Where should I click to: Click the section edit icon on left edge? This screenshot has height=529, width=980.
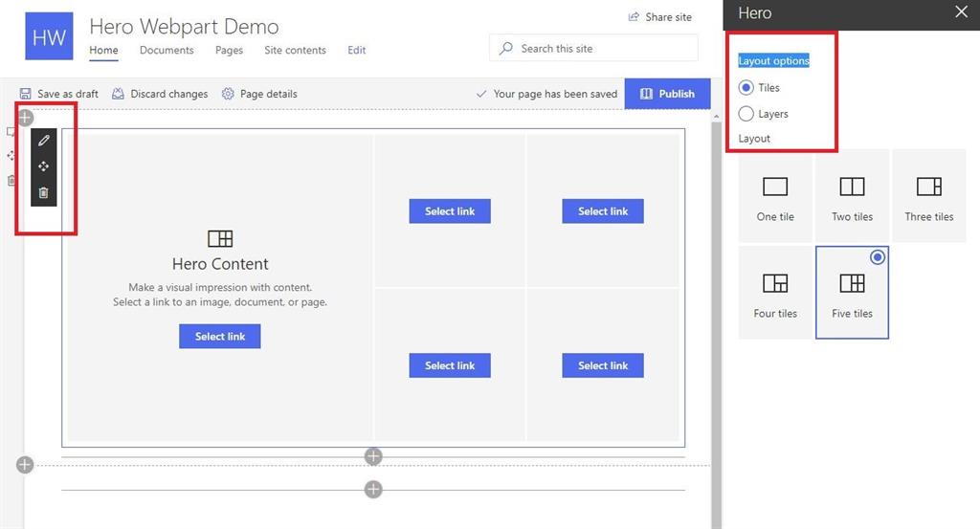click(x=11, y=132)
